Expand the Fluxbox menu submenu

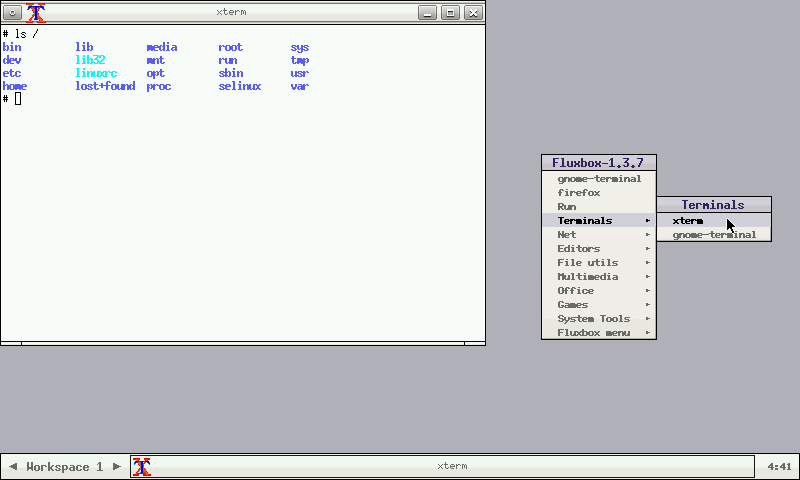pyautogui.click(x=599, y=333)
